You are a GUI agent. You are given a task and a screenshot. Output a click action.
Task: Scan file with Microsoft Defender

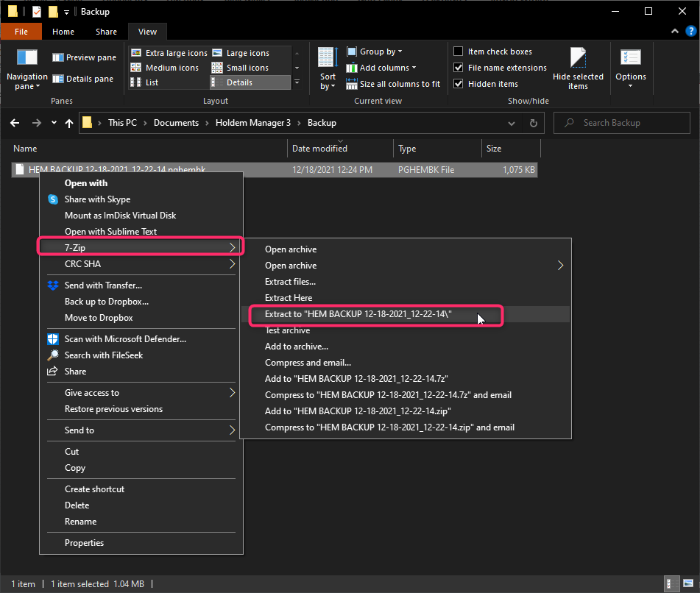click(141, 339)
